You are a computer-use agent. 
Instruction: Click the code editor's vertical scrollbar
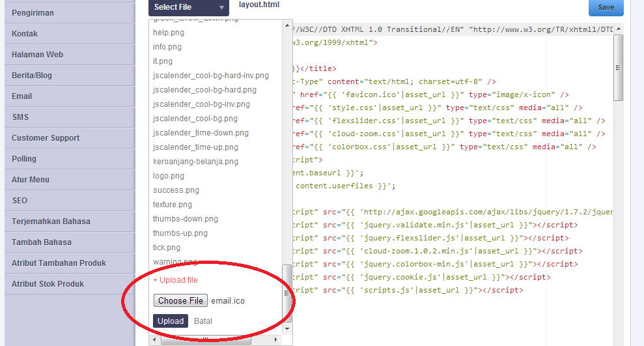pos(618,65)
